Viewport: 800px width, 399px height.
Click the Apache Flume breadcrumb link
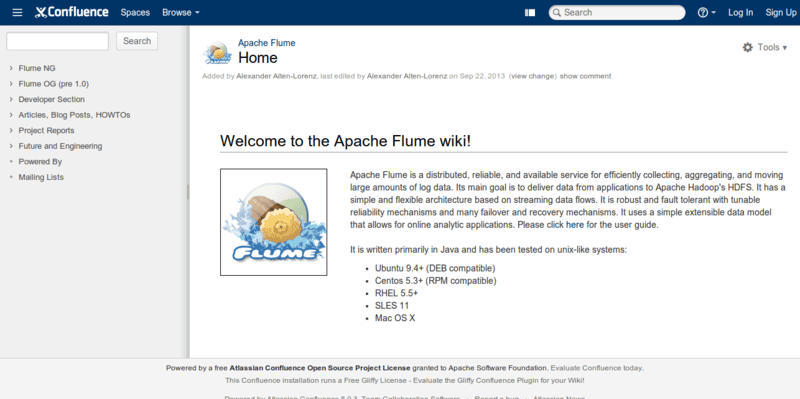pyautogui.click(x=267, y=43)
